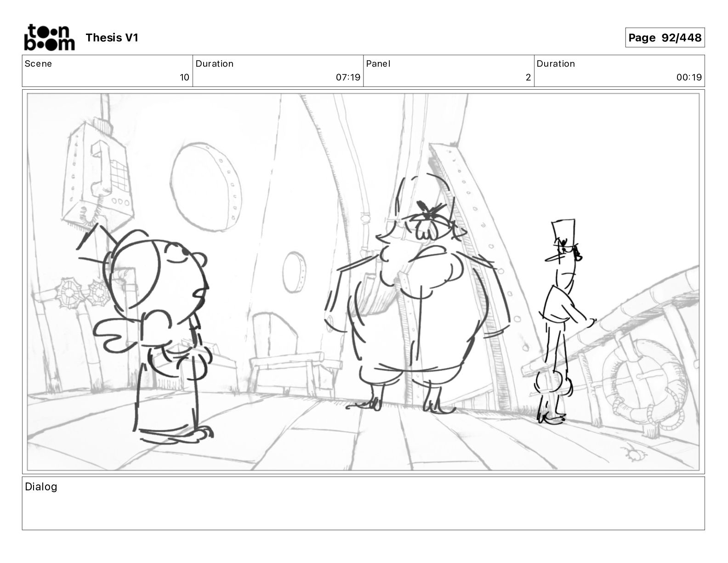Viewport: 728px width, 563px height.
Task: Click the 'Scene' header label
Action: (38, 64)
